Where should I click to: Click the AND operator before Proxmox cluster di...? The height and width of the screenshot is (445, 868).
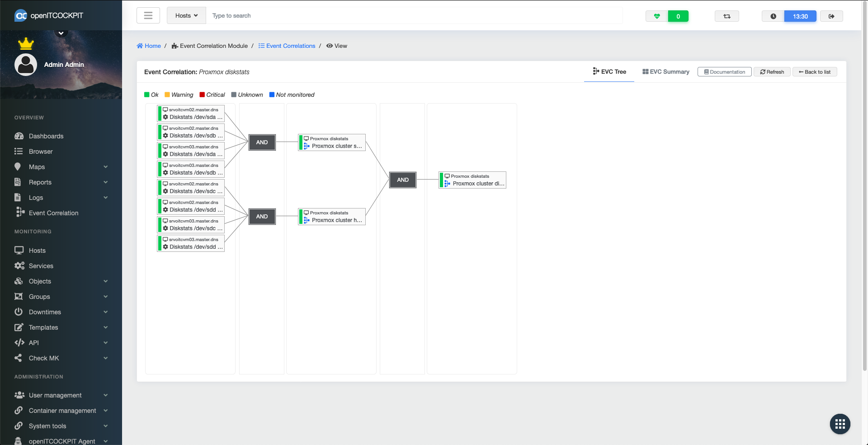[x=403, y=180]
